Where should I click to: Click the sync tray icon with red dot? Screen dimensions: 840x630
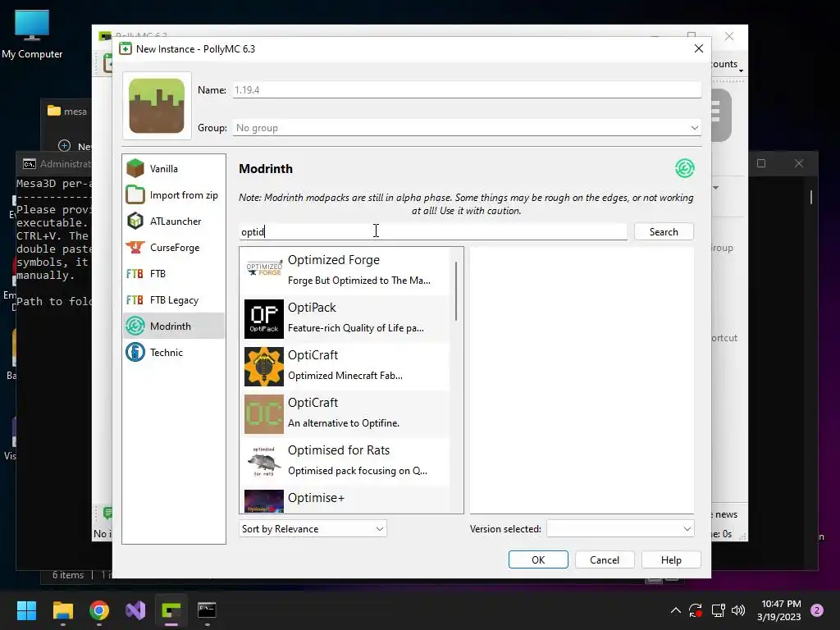tap(696, 610)
